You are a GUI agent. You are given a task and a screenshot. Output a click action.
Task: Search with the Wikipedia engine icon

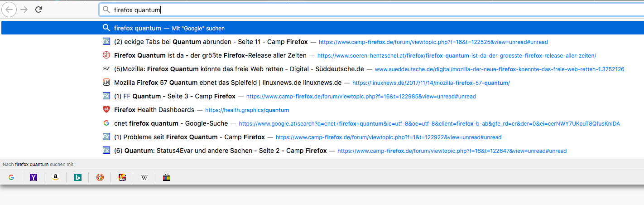(x=144, y=177)
